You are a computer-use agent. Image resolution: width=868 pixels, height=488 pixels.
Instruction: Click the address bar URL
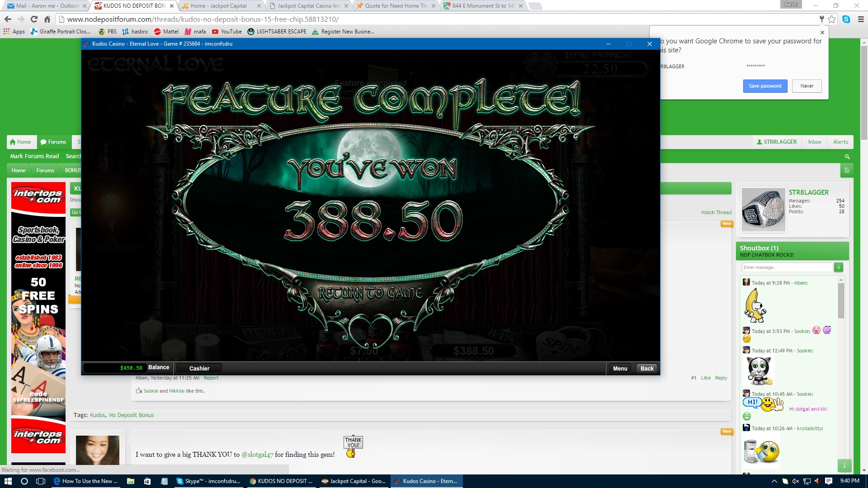pos(203,19)
